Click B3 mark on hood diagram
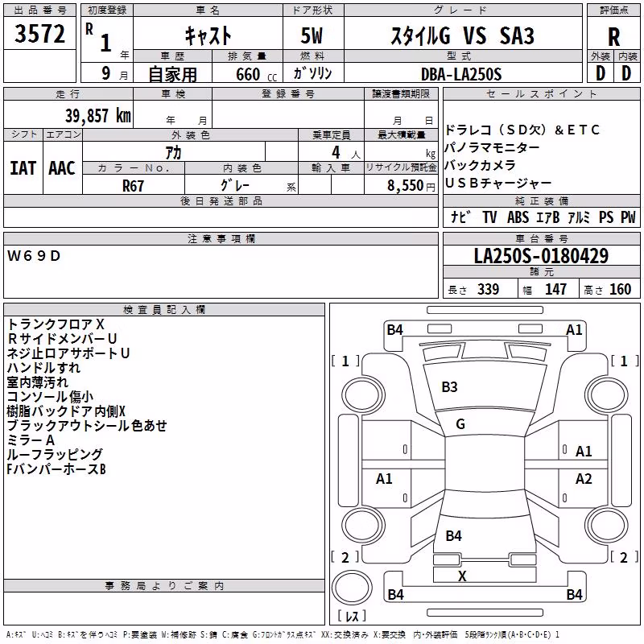This screenshot has width=644, height=644. [449, 387]
